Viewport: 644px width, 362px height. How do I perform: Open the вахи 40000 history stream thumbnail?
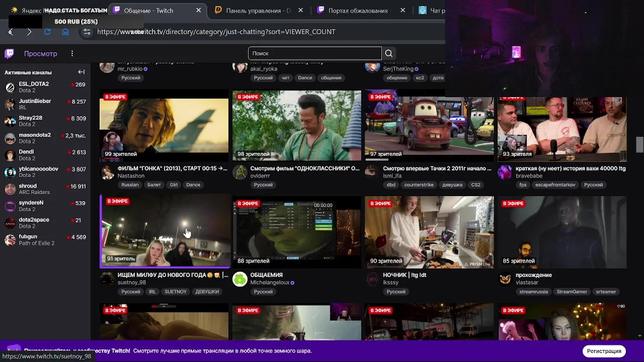coord(562,129)
